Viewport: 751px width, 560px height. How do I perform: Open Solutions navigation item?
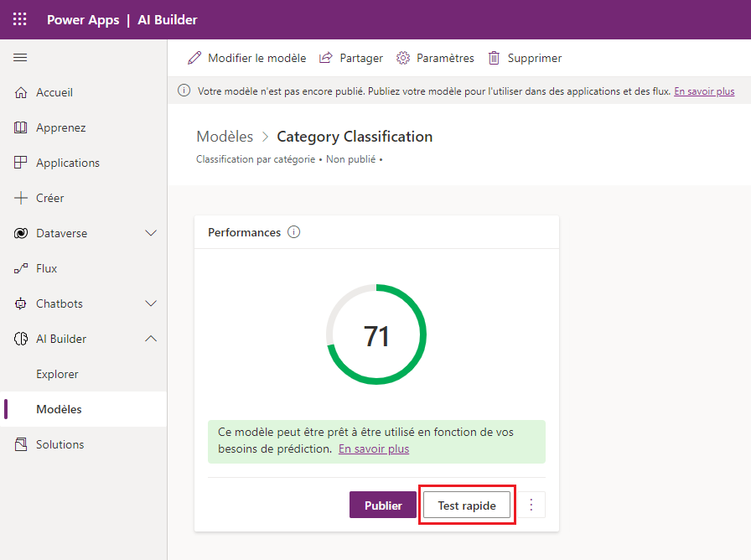pyautogui.click(x=84, y=444)
